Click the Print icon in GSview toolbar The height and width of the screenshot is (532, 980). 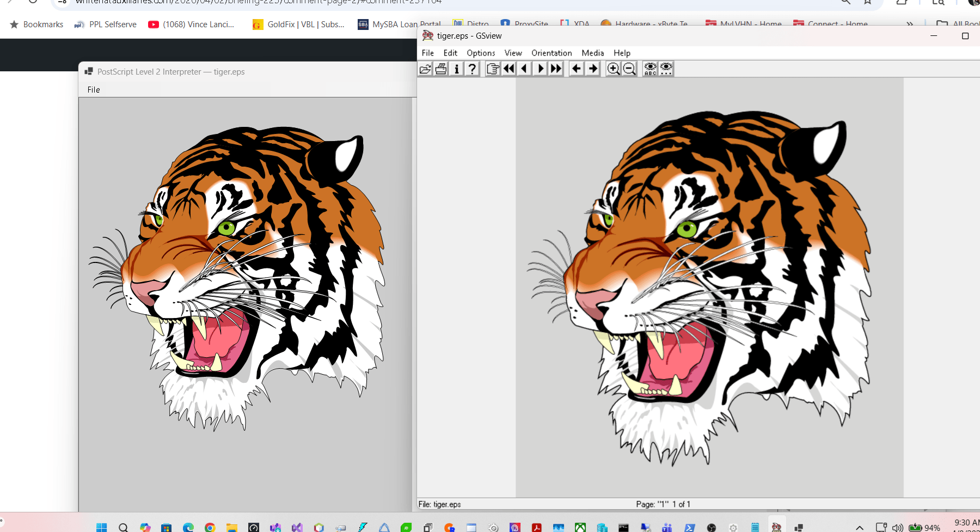point(441,69)
